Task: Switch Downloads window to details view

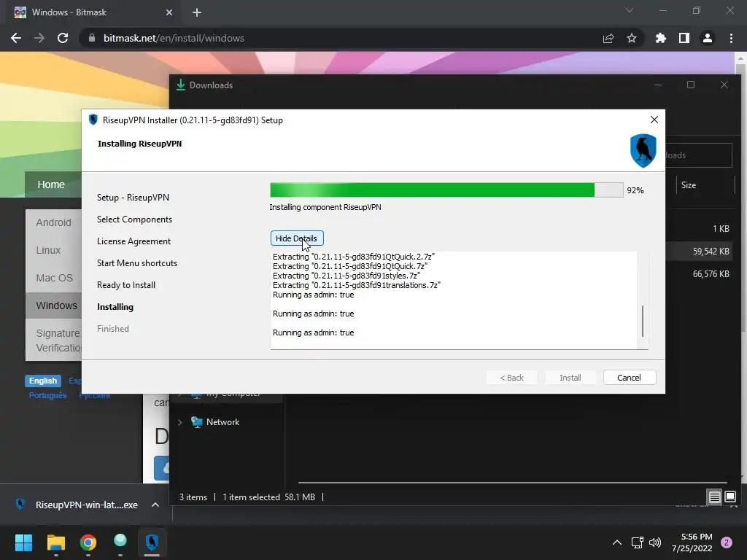Action: [715, 497]
